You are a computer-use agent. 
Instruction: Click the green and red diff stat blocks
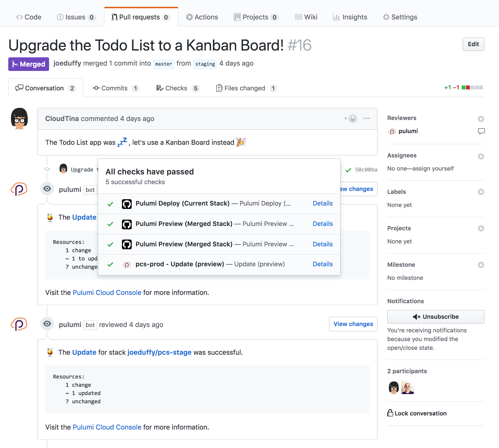(x=472, y=87)
